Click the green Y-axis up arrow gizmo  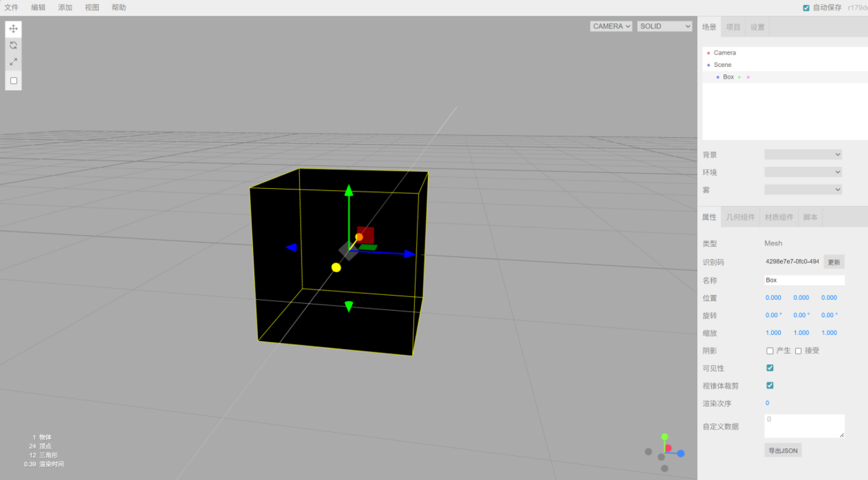348,190
